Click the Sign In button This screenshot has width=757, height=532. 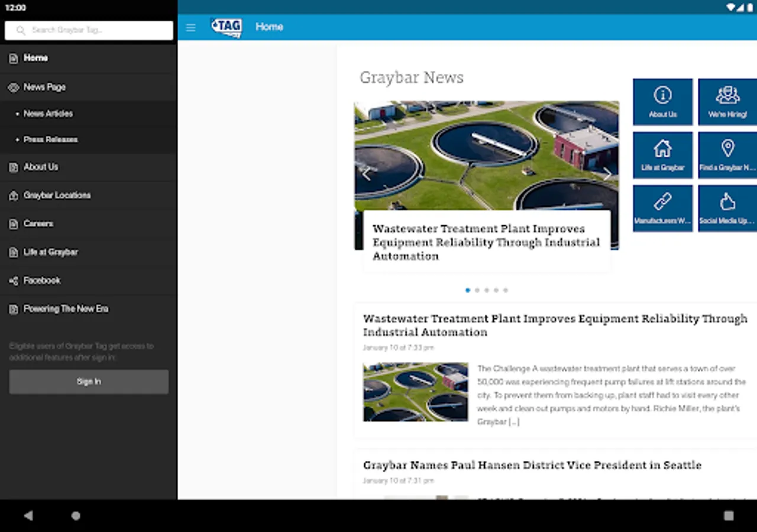click(x=89, y=382)
